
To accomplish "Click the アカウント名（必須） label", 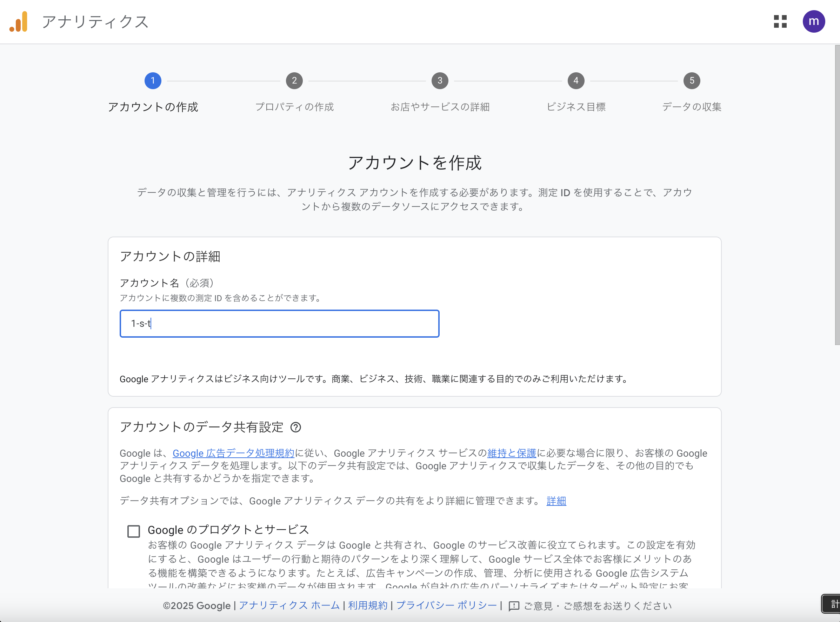I will coord(167,283).
